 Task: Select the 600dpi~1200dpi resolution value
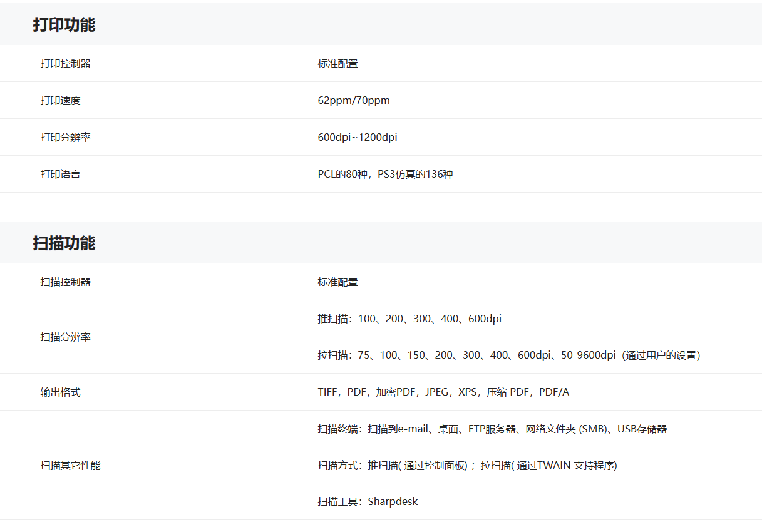coord(357,137)
